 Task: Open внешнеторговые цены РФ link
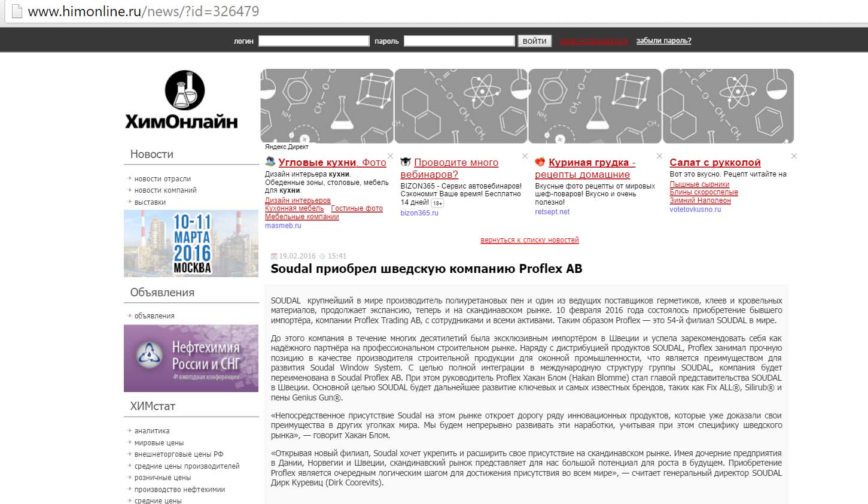point(179,454)
